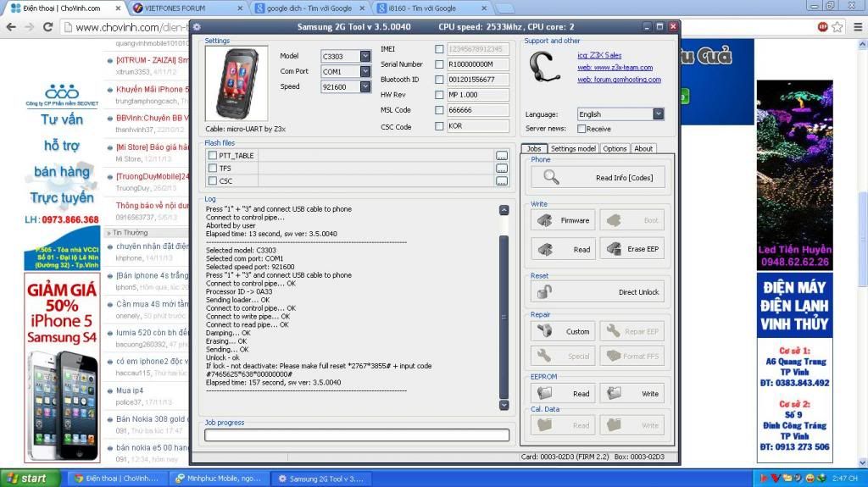Enable the HW Rev checkbox
The image size is (868, 487).
click(439, 95)
